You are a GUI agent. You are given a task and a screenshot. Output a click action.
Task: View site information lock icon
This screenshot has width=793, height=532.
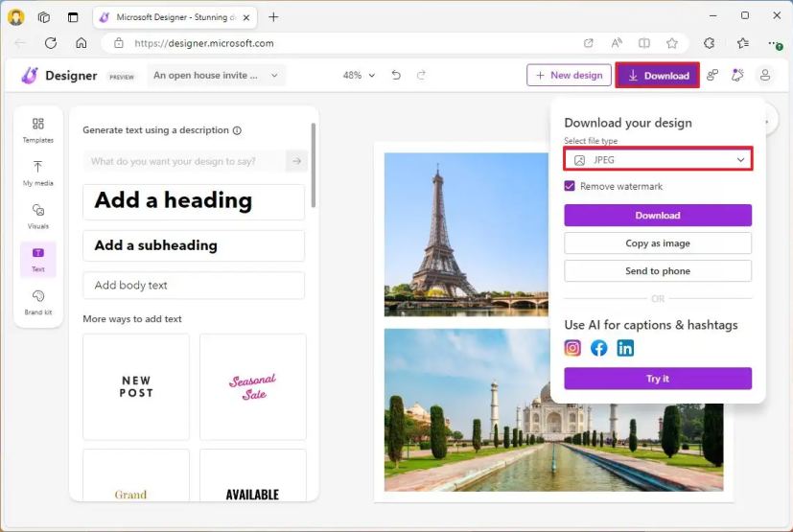pyautogui.click(x=118, y=43)
